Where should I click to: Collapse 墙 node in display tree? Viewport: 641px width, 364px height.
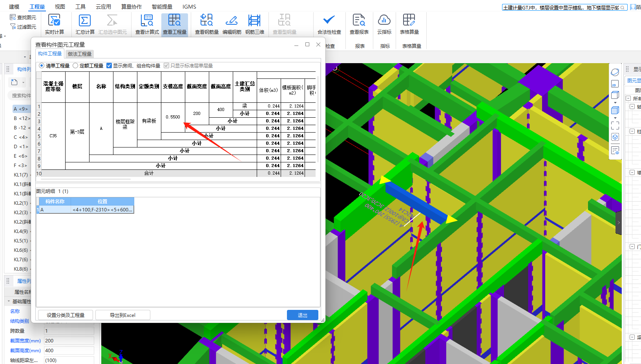pos(632,173)
